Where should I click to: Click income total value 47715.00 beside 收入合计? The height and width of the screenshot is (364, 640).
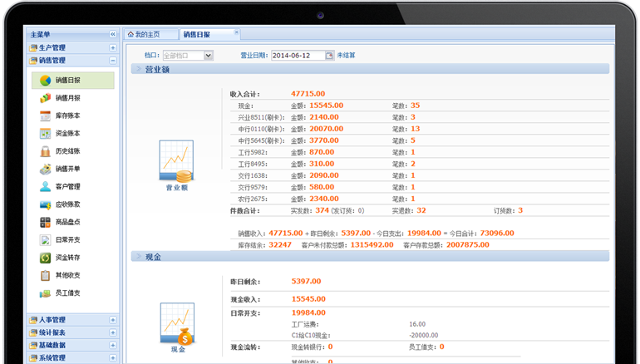(308, 94)
